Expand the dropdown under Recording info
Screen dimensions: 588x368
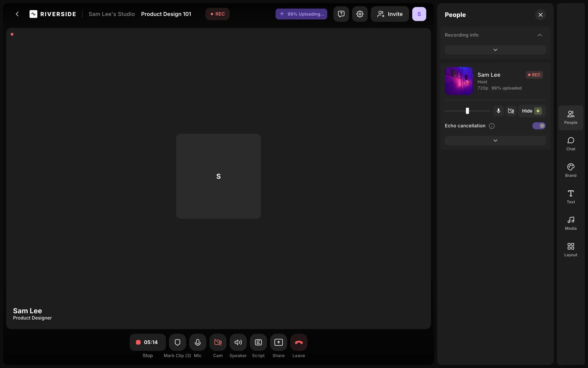(495, 50)
